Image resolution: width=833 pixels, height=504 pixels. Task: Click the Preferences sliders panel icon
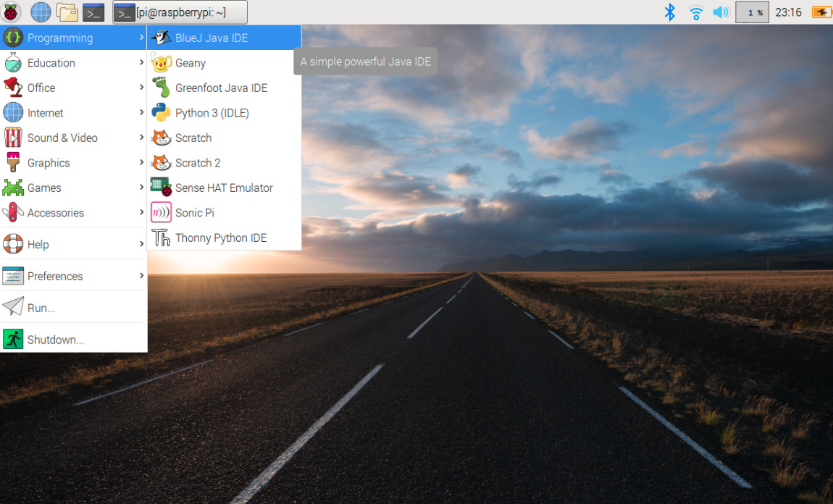tap(13, 276)
